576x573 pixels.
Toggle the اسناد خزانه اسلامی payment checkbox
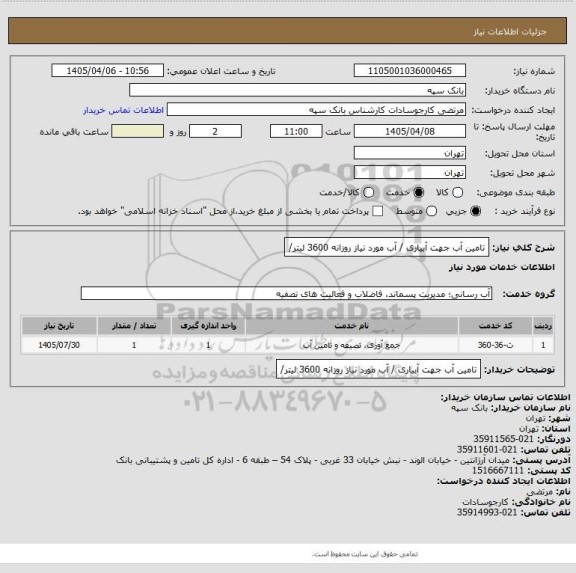(x=377, y=211)
